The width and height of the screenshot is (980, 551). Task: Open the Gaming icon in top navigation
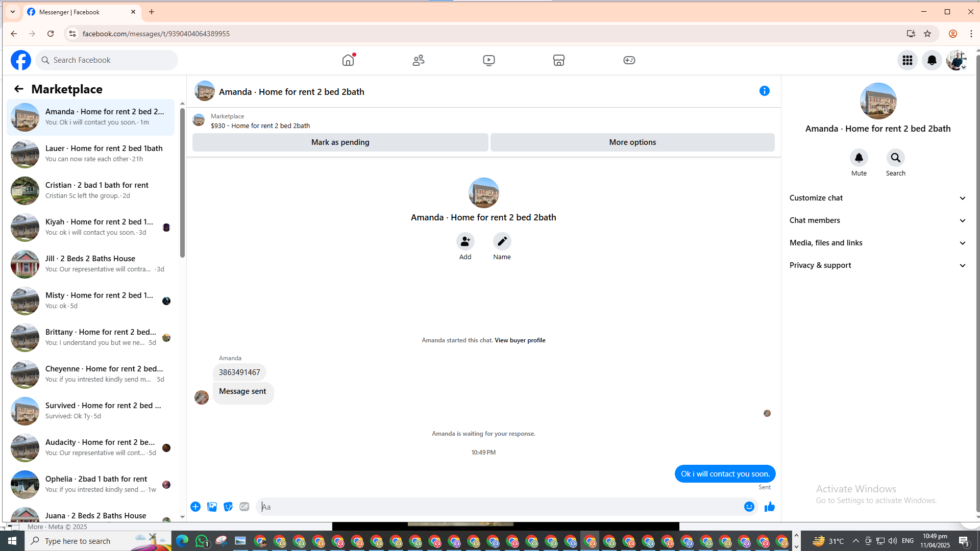(x=629, y=60)
